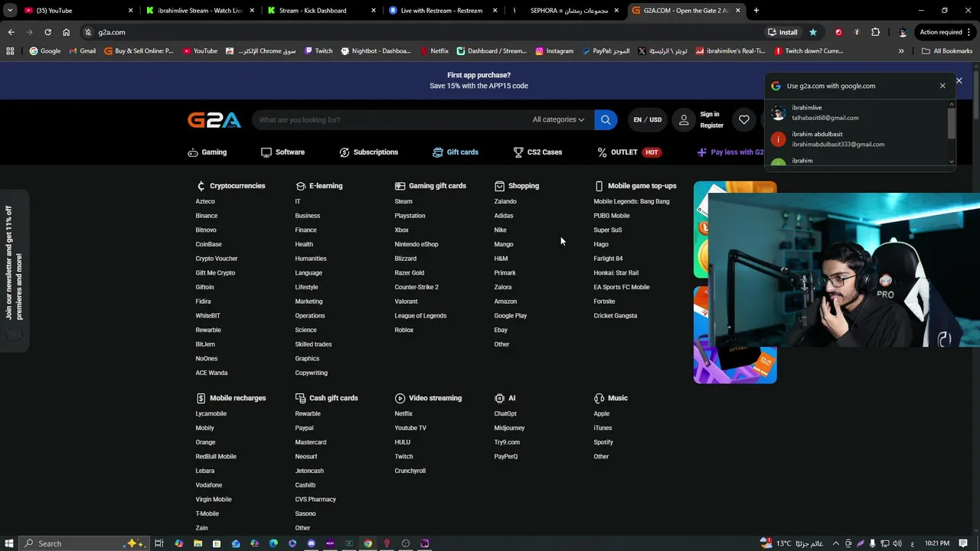Open the tab search dropdown arrow
The image size is (980, 551).
[x=10, y=11]
